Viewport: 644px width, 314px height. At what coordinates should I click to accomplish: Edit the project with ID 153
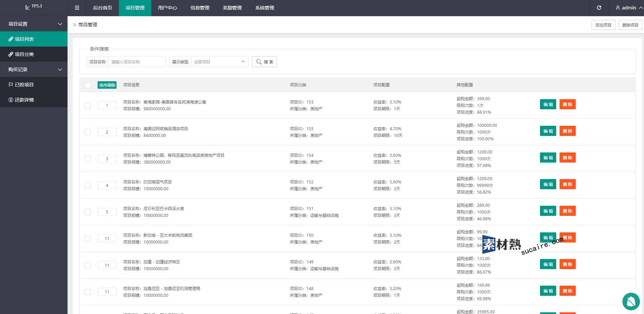pos(548,104)
